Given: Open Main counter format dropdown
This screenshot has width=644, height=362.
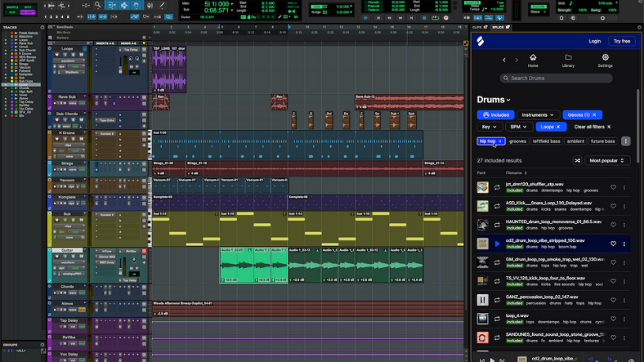Looking at the screenshot, I should click(x=232, y=4).
